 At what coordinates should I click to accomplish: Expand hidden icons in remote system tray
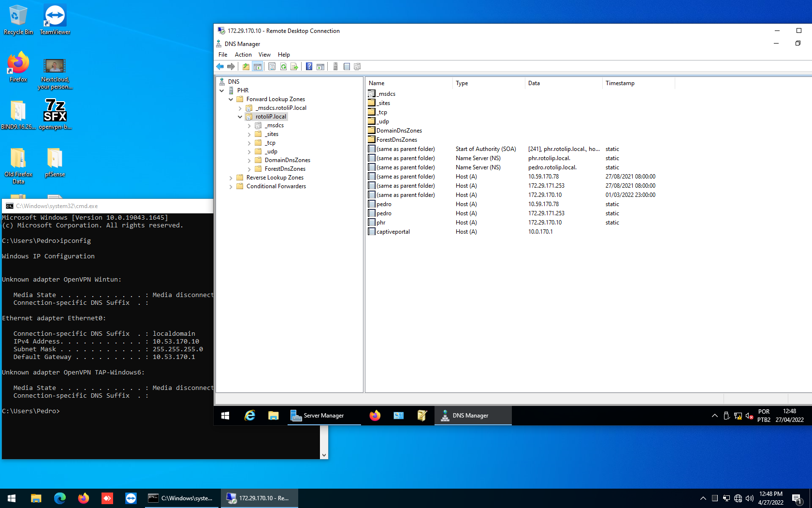click(x=714, y=415)
